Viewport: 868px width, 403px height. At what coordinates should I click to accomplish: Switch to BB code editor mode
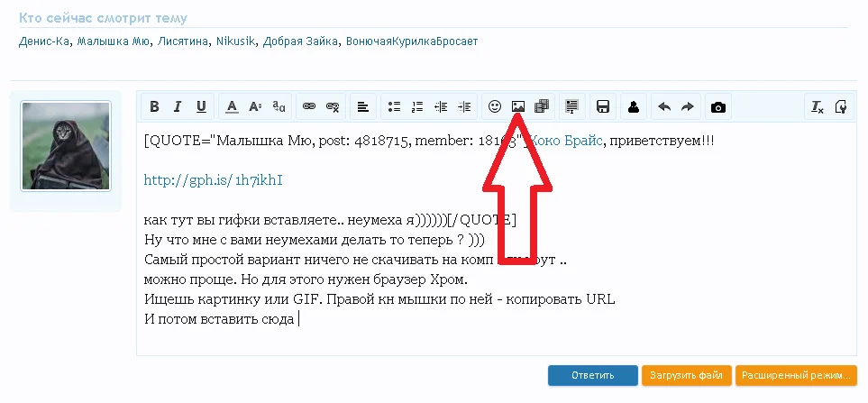[x=841, y=107]
